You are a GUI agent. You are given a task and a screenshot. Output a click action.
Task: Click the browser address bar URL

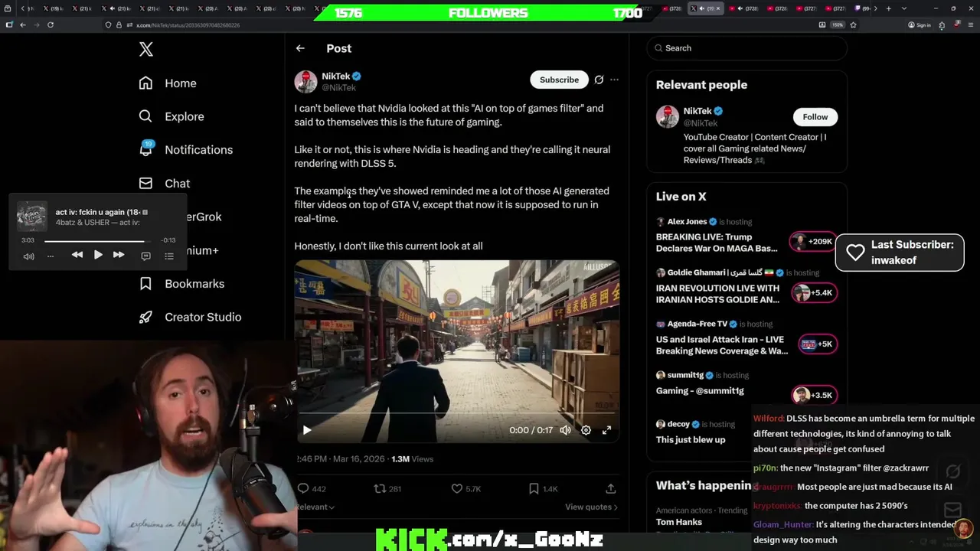click(188, 25)
